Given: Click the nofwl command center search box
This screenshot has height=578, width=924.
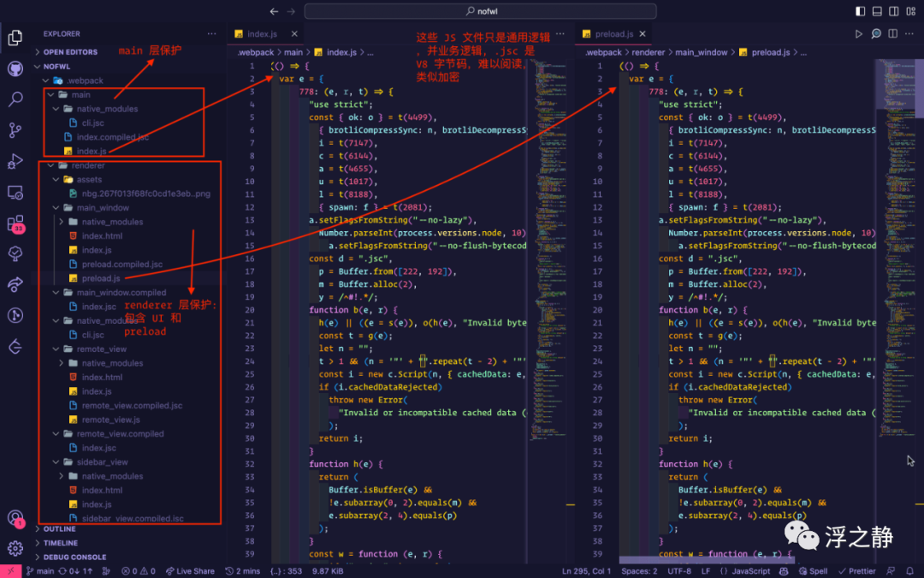Looking at the screenshot, I should coord(480,11).
